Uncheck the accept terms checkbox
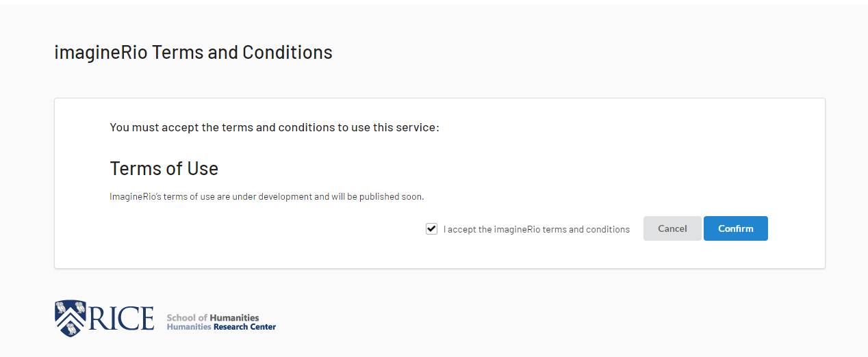This screenshot has height=357, width=868. click(x=431, y=229)
